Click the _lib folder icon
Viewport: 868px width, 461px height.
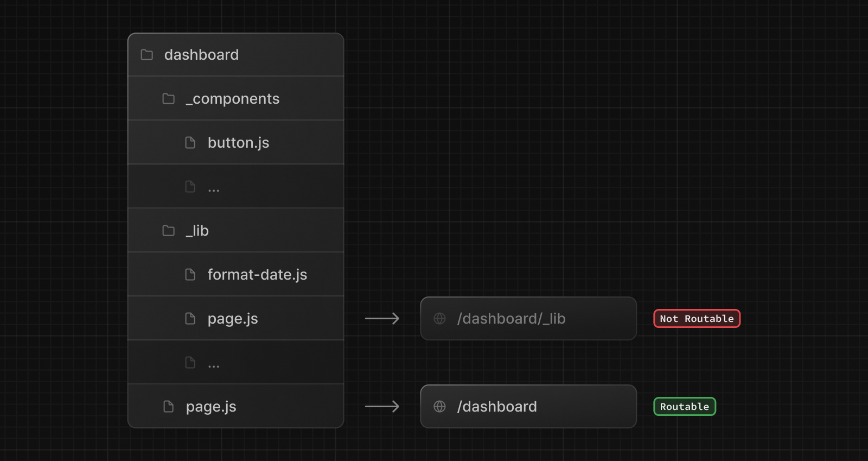169,231
